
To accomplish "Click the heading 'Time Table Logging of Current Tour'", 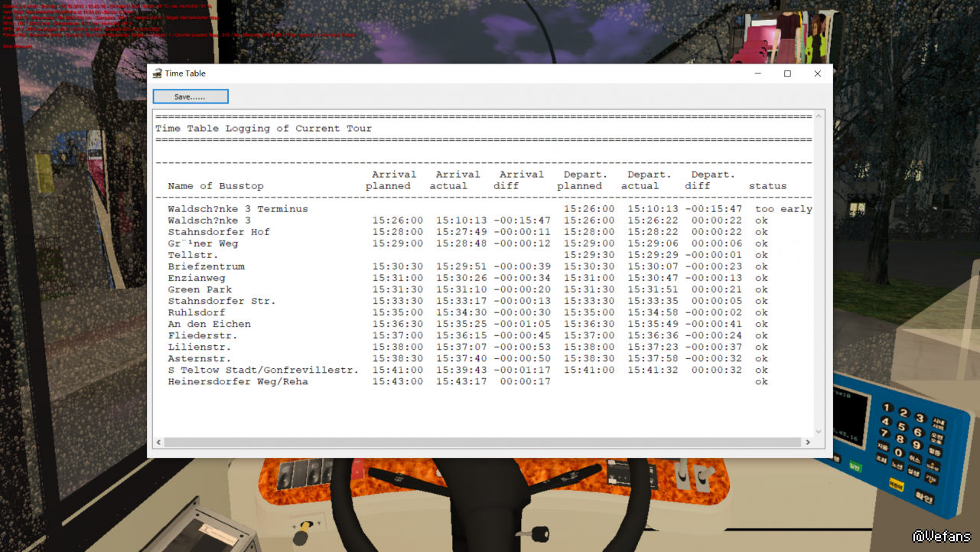I will [x=264, y=129].
